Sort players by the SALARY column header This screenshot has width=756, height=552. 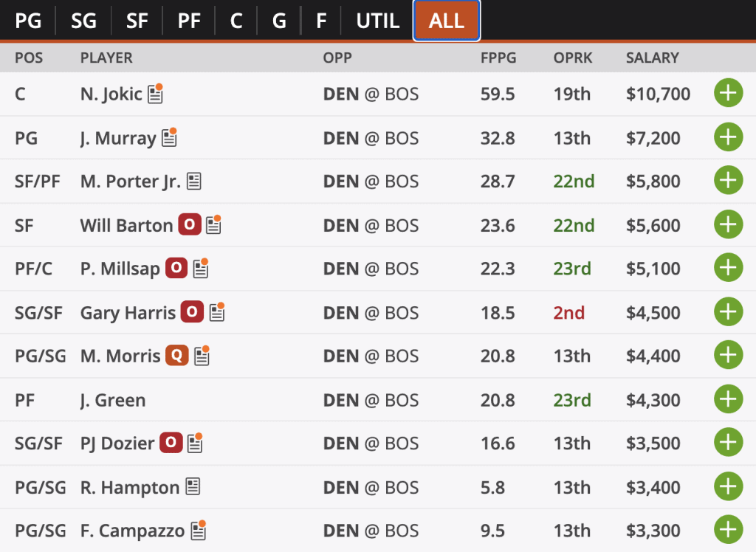tap(653, 58)
